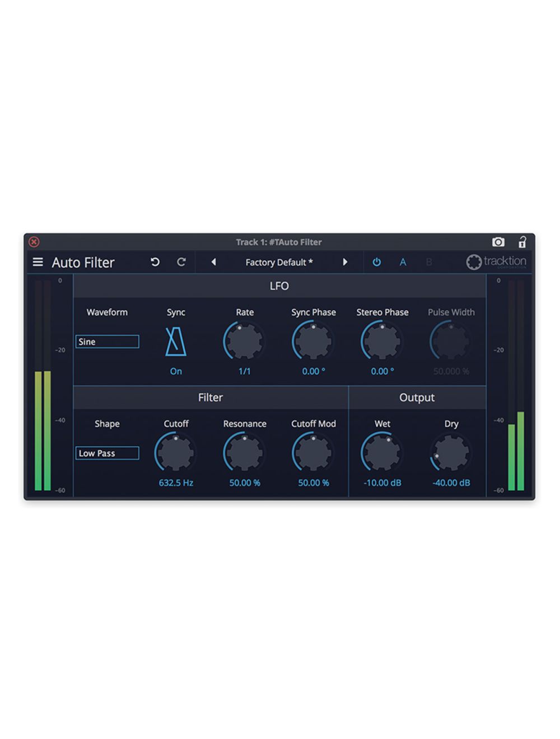Select preset slot B
This screenshot has width=560, height=739.
pyautogui.click(x=430, y=262)
